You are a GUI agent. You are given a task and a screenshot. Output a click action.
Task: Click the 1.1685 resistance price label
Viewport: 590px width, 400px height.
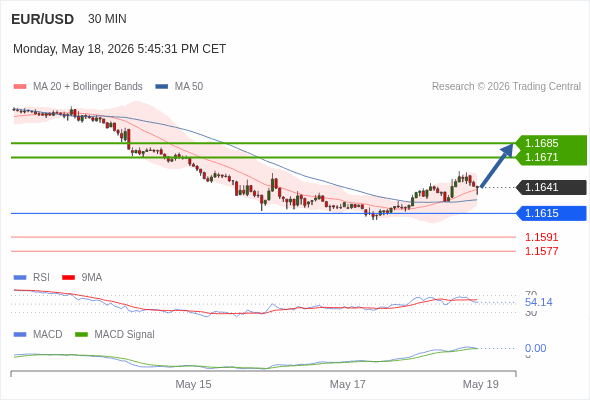pyautogui.click(x=541, y=143)
